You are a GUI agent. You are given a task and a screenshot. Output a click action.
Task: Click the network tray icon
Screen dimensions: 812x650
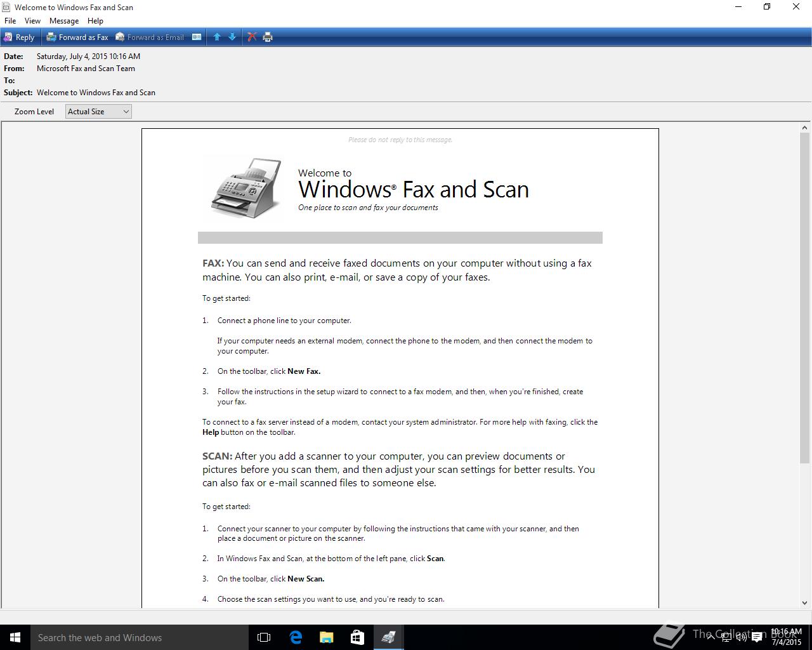[726, 637]
